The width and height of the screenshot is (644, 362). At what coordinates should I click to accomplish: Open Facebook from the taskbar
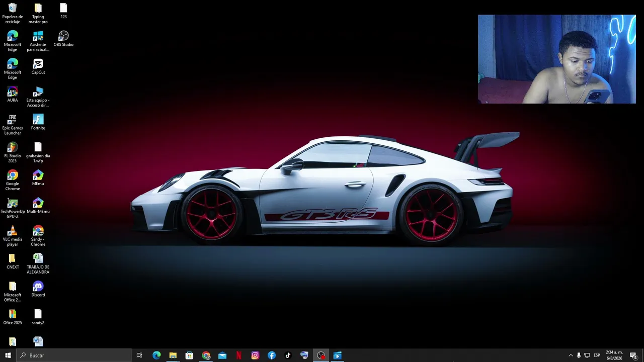point(272,355)
